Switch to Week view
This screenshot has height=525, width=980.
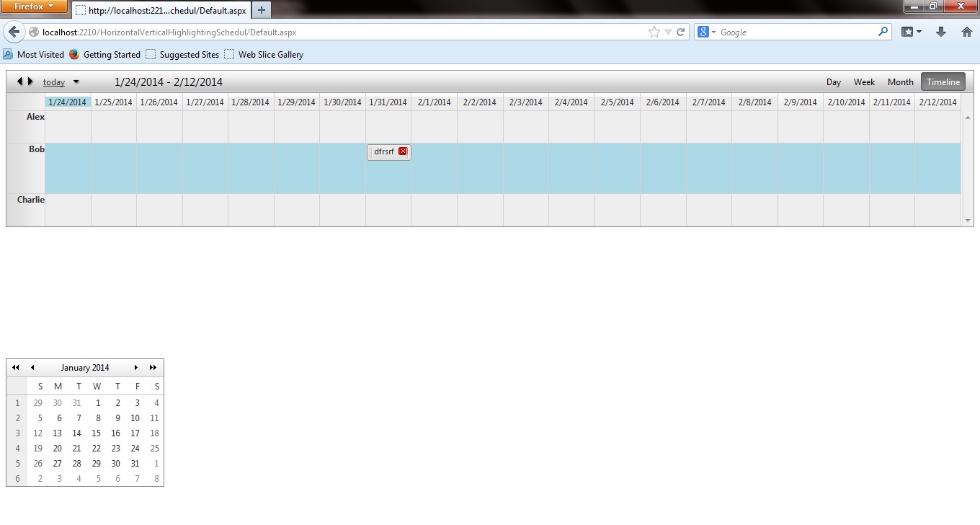point(864,82)
